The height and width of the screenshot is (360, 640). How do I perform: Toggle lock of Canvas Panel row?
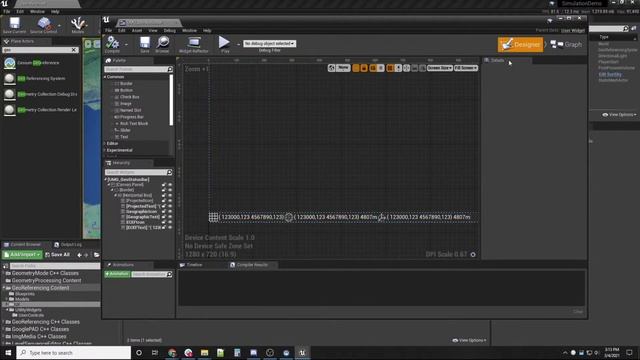164,185
